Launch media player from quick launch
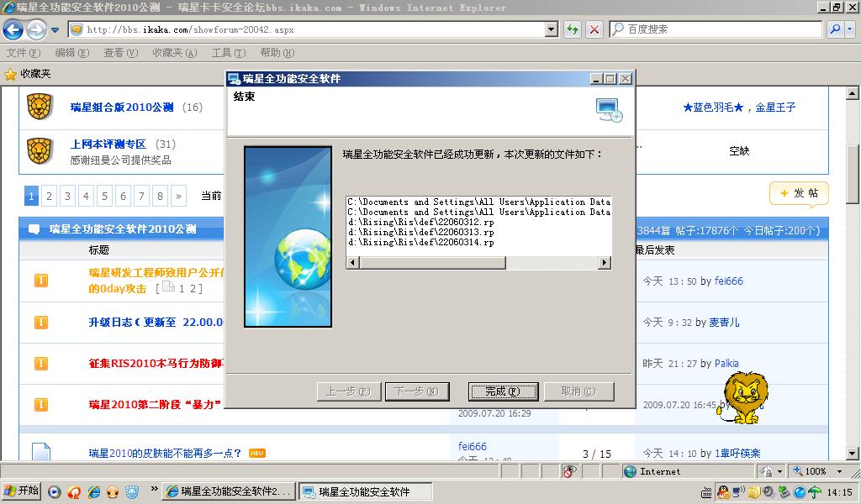This screenshot has width=861, height=504. coord(54,492)
